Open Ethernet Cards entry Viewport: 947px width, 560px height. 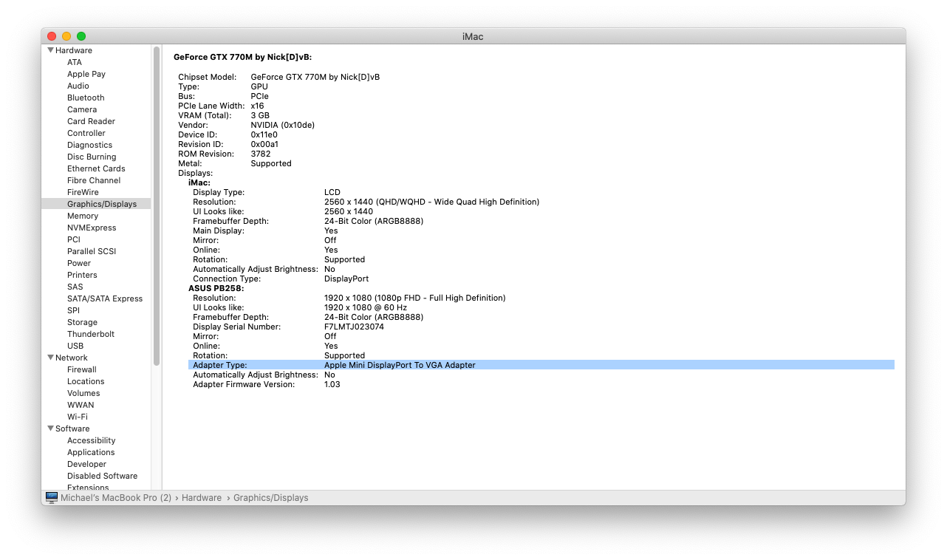point(96,168)
